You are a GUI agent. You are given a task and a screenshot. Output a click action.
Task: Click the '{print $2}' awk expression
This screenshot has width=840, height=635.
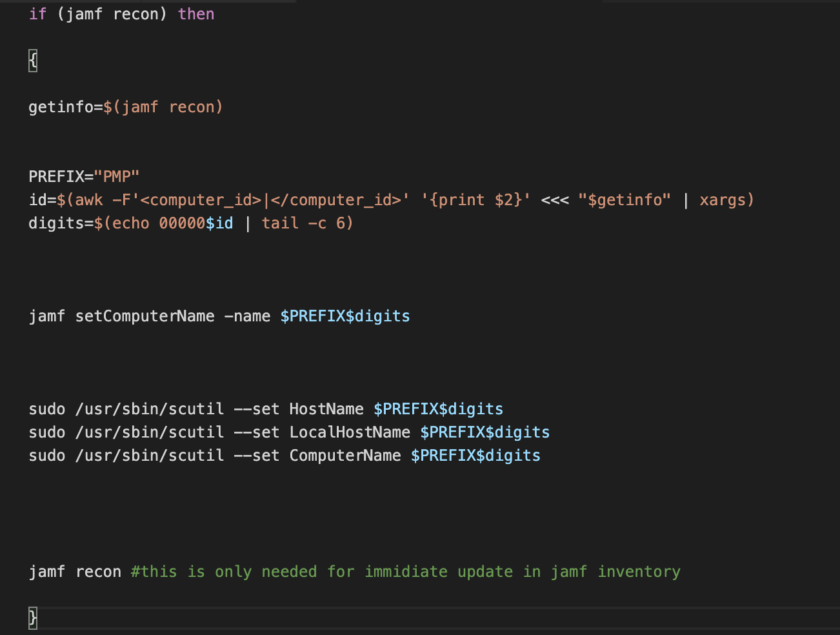tap(475, 200)
